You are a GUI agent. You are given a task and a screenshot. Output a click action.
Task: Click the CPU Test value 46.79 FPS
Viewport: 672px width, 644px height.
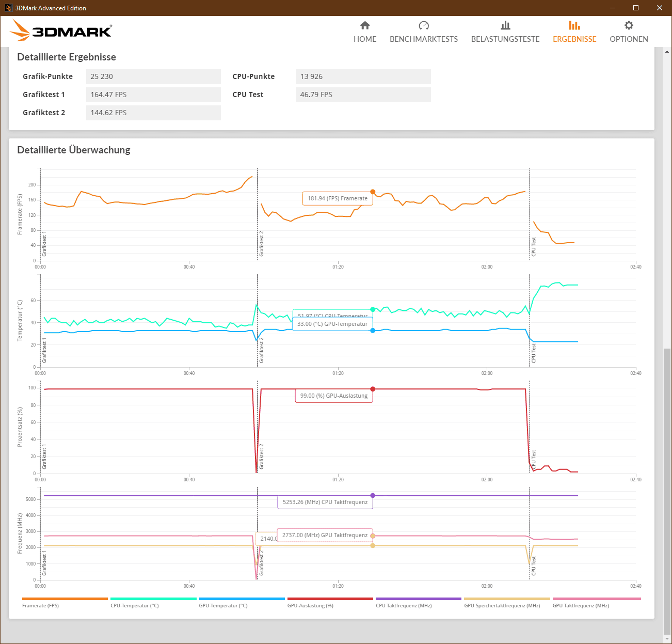pos(363,95)
